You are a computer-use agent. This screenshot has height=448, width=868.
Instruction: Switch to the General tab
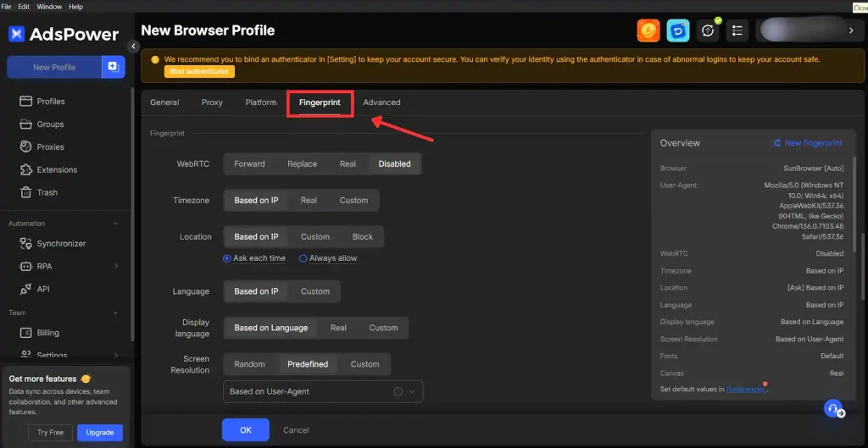tap(164, 102)
